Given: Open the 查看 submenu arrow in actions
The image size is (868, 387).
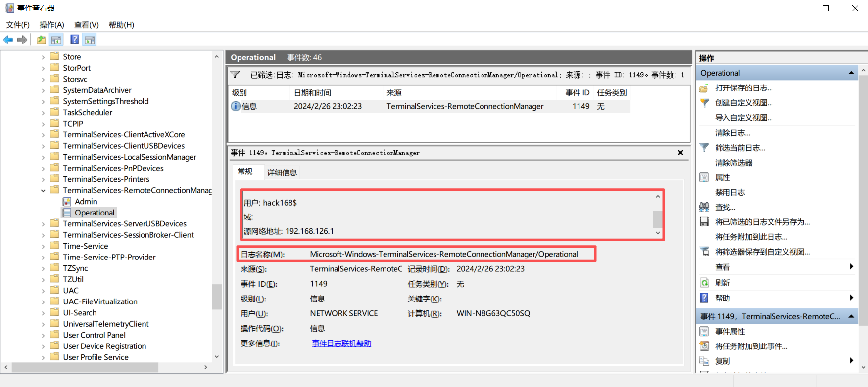Looking at the screenshot, I should [852, 267].
